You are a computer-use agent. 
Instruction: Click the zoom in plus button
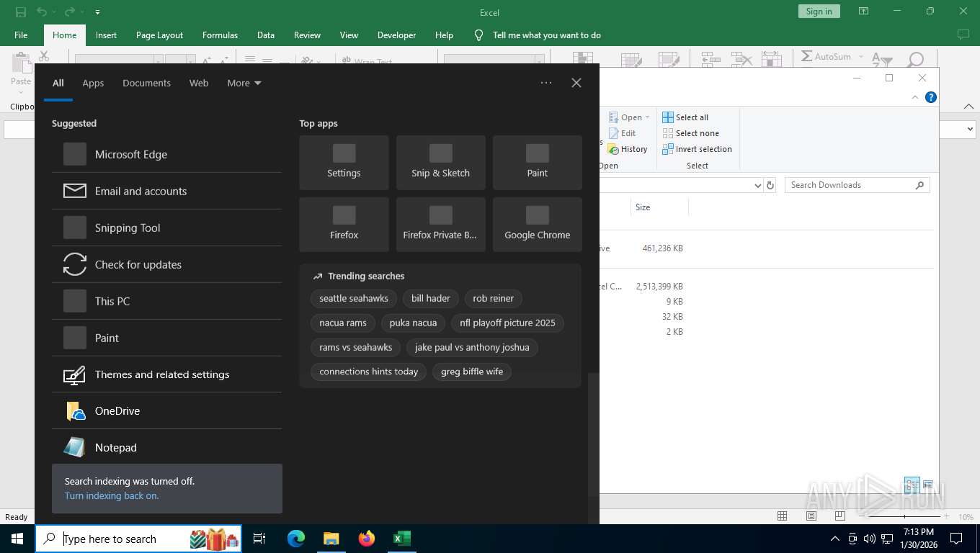pos(945,516)
